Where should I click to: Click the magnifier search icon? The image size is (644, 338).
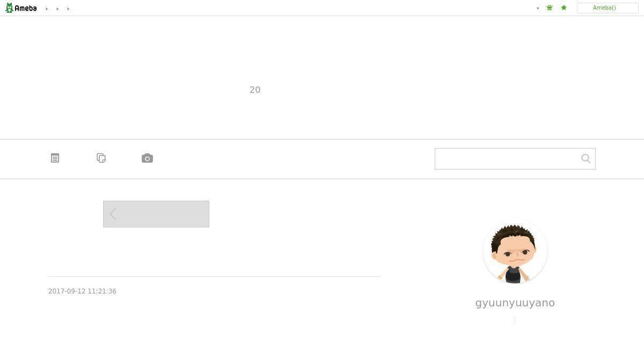[586, 158]
